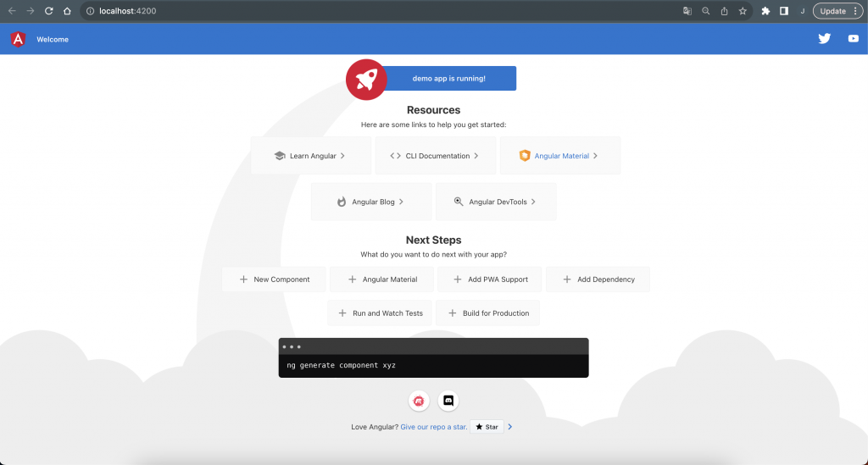868x465 pixels.
Task: Open the Twitter icon link
Action: tap(824, 39)
